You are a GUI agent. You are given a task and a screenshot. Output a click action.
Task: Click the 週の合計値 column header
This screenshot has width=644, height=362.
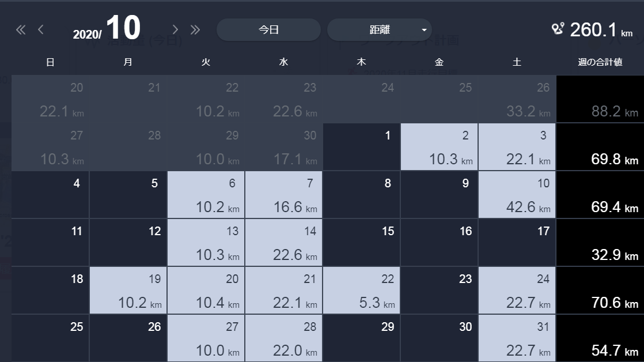(x=600, y=62)
